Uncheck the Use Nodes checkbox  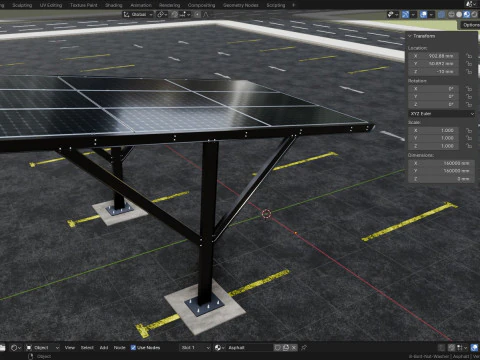coord(133,348)
